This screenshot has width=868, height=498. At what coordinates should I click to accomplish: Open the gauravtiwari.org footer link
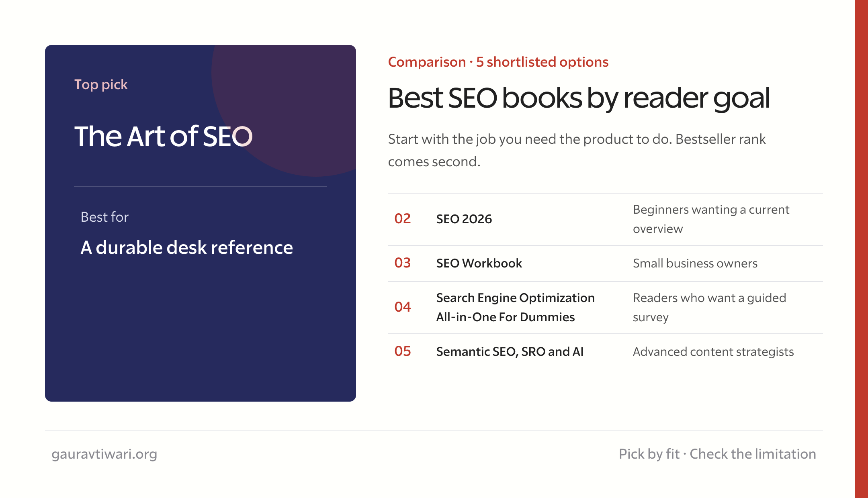(x=104, y=454)
